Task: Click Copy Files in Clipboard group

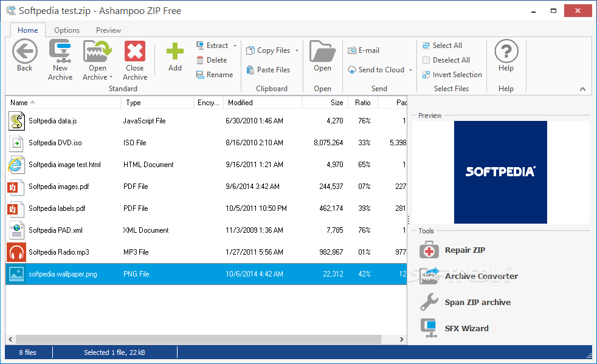Action: tap(269, 50)
